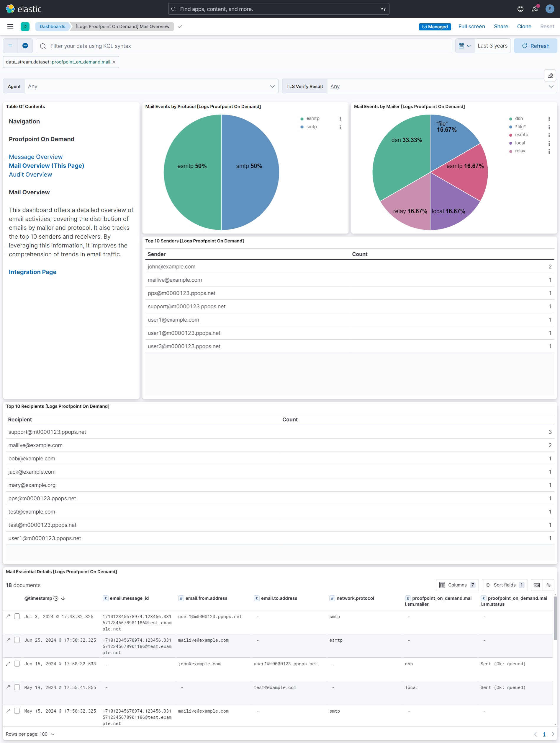Expand the May 15, 2024 document row

click(8, 711)
